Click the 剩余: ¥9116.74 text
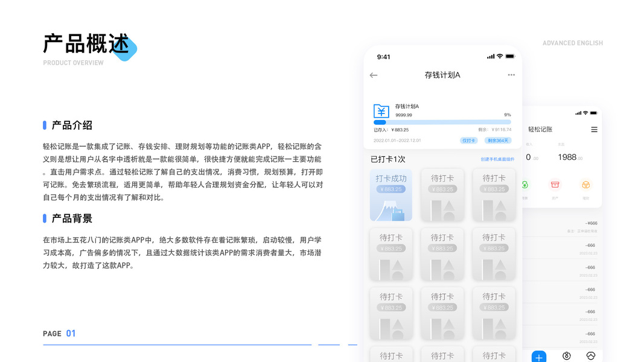Viewport: 644px width, 362px height. 495,130
